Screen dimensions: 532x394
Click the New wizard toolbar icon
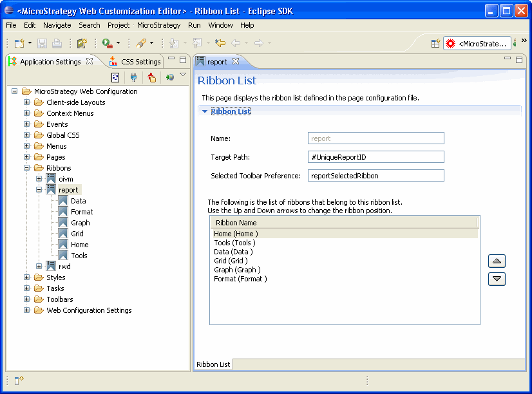point(20,43)
